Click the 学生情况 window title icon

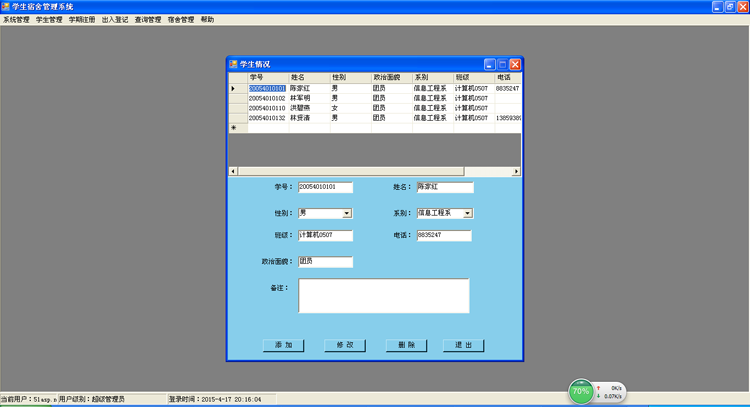(x=234, y=64)
